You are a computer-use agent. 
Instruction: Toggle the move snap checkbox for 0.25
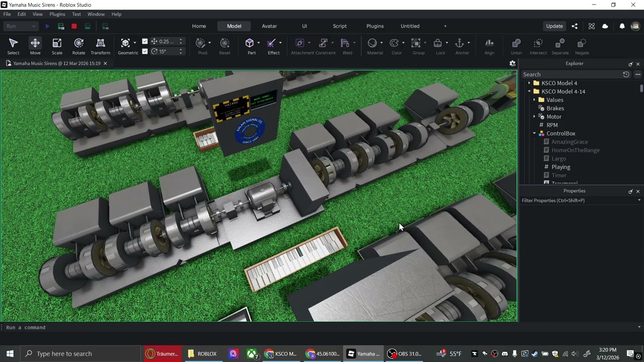[145, 41]
